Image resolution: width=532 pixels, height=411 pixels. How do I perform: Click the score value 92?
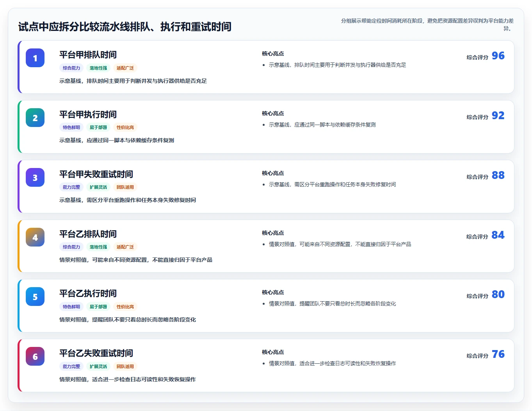(498, 116)
